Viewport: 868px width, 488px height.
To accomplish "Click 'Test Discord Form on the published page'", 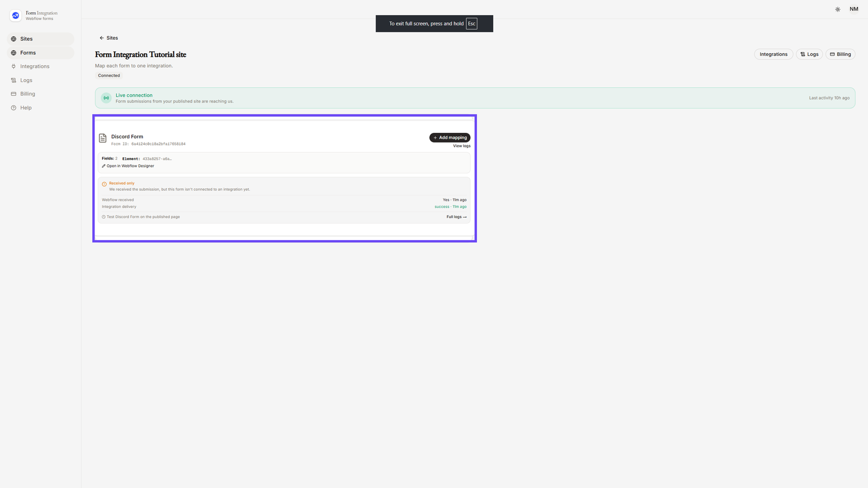I will coord(143,217).
